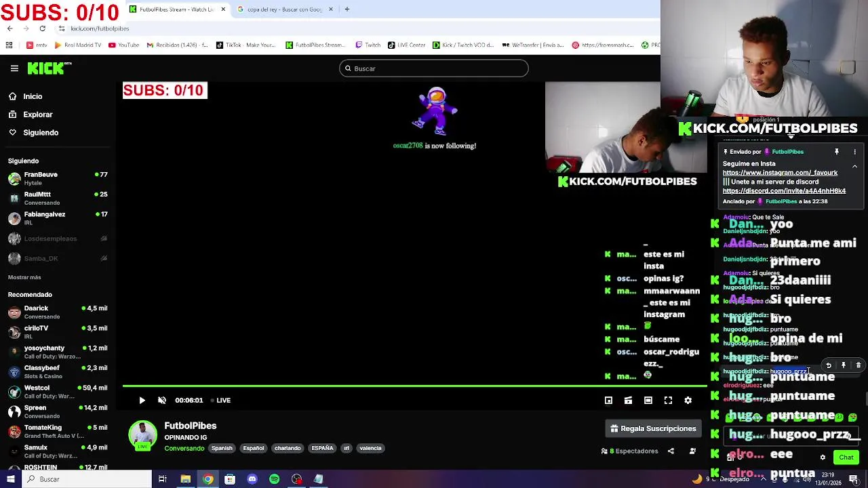Click the Conversando category link
This screenshot has width=868, height=488.
(184, 448)
